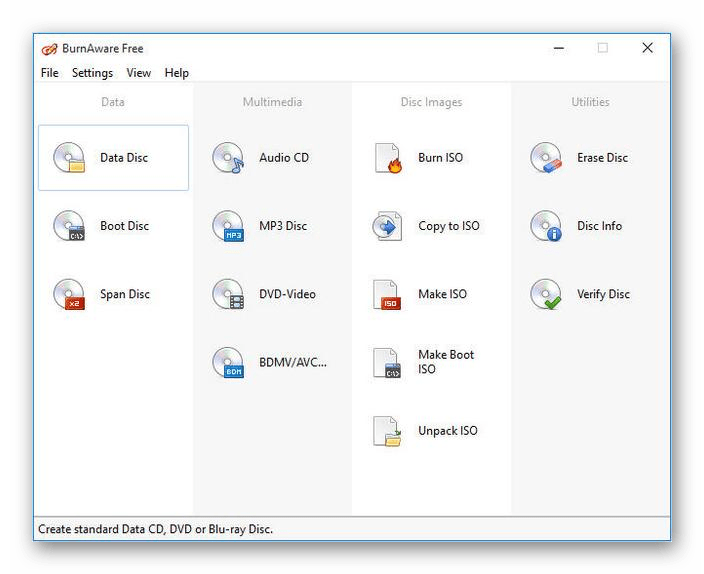
Task: Click the Span Disc label
Action: click(x=125, y=294)
